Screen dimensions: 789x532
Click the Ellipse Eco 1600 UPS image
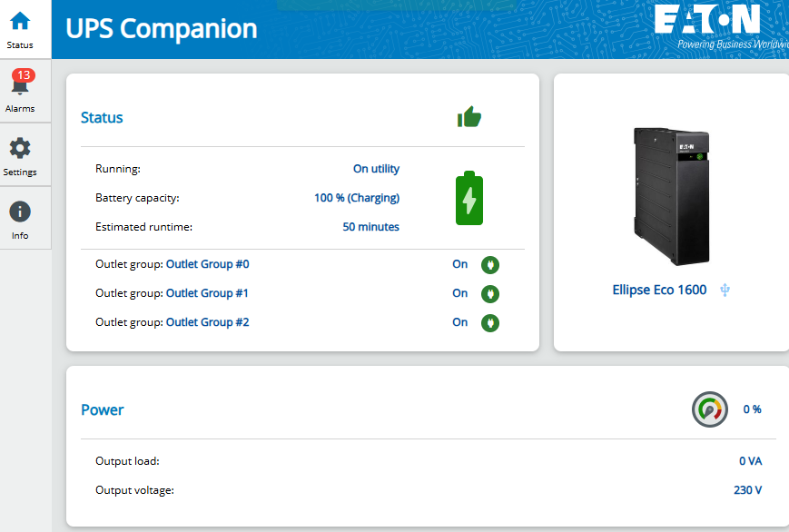(671, 195)
